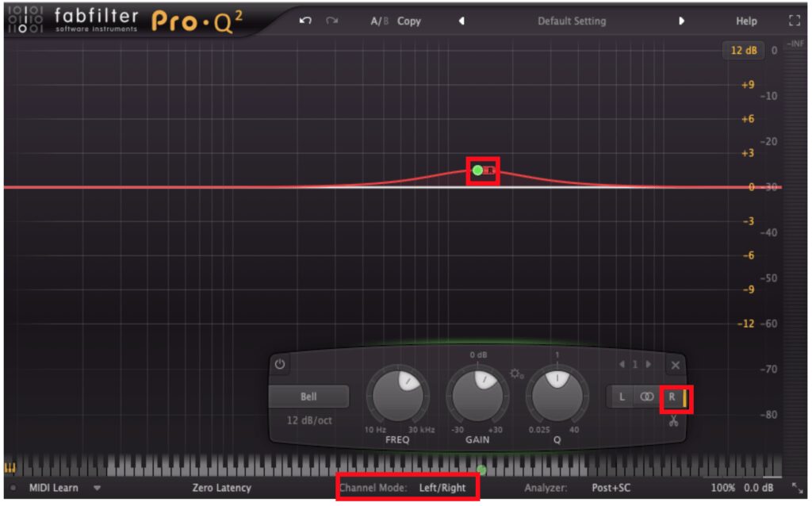Open the Default Setting preset menu
Image resolution: width=812 pixels, height=506 pixels.
point(572,21)
